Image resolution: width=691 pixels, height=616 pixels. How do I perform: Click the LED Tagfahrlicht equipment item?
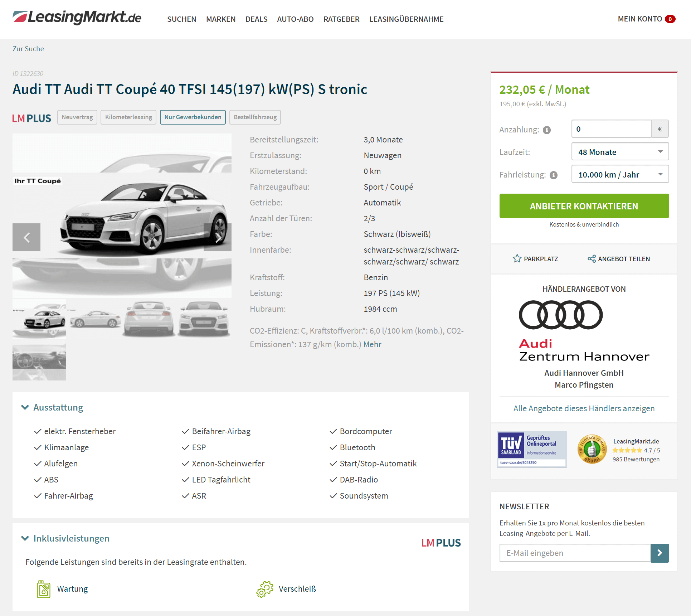pyautogui.click(x=221, y=480)
